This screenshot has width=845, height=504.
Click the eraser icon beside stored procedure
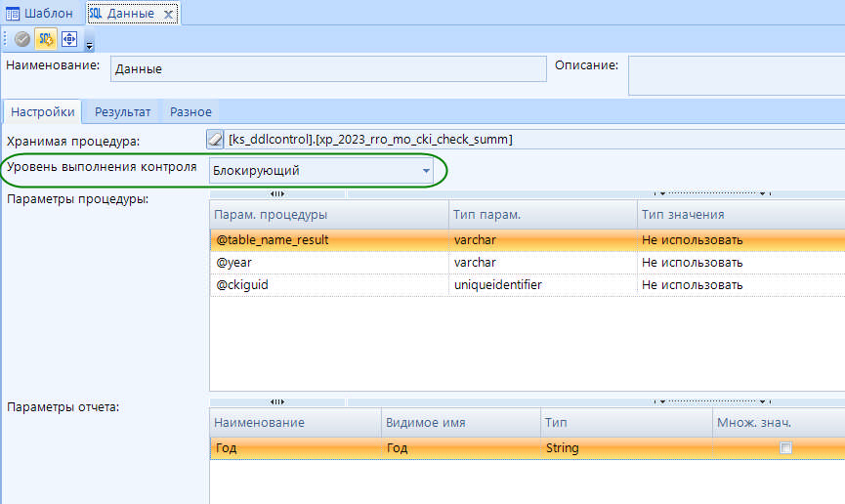[216, 139]
